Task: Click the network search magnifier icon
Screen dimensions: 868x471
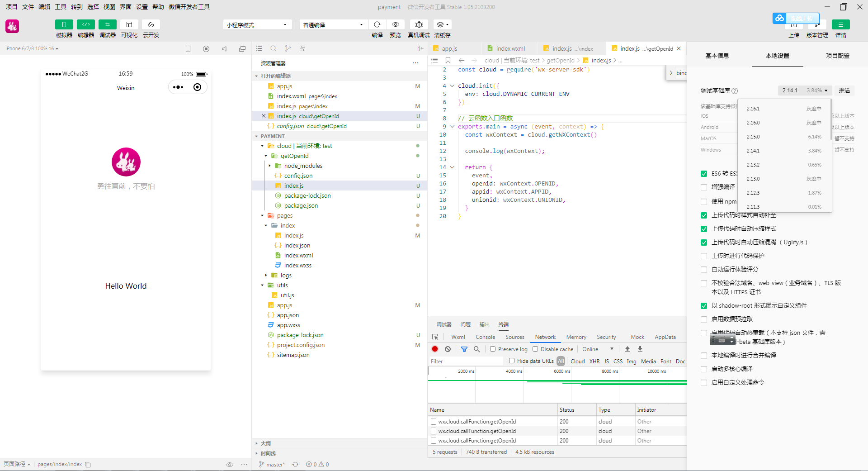Action: [476, 349]
